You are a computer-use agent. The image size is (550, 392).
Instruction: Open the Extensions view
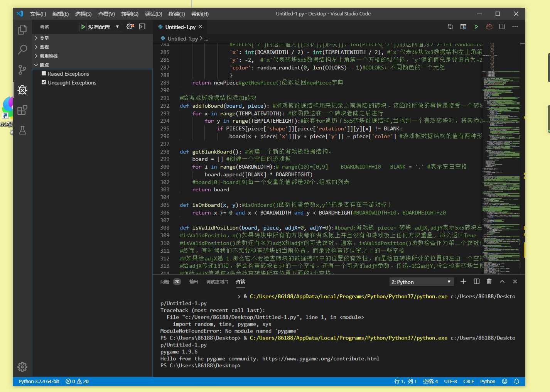(x=22, y=110)
